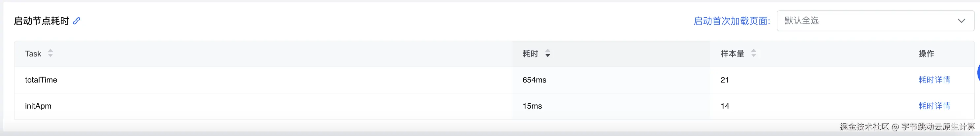Select the initApm task row

pos(38,106)
